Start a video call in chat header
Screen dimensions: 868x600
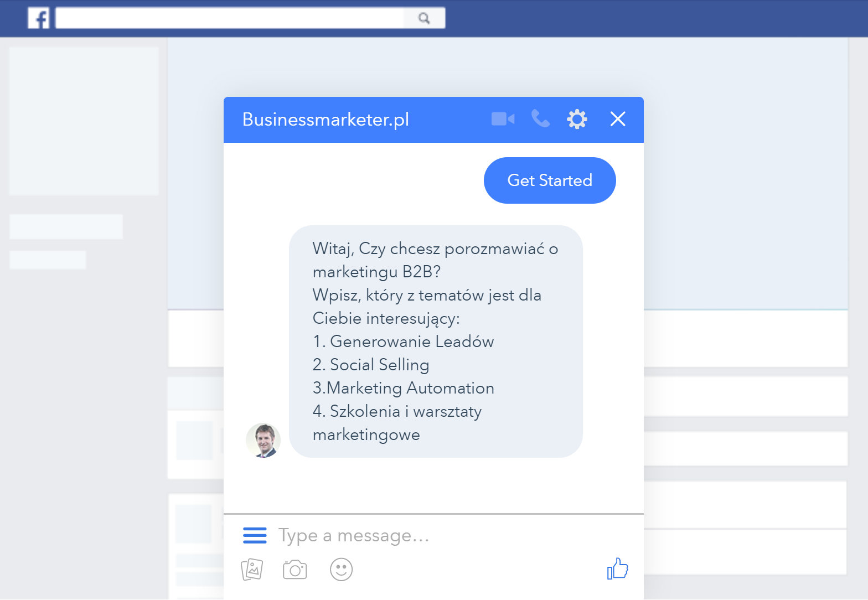(503, 119)
